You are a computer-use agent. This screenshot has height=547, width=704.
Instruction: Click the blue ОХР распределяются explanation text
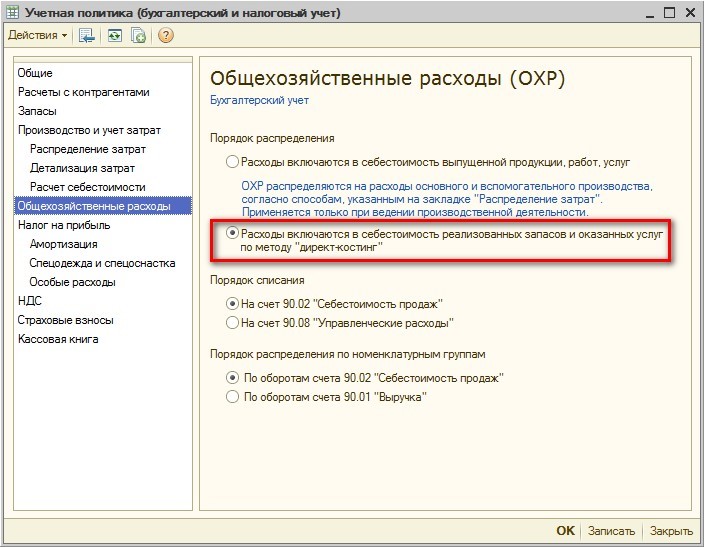(x=447, y=199)
